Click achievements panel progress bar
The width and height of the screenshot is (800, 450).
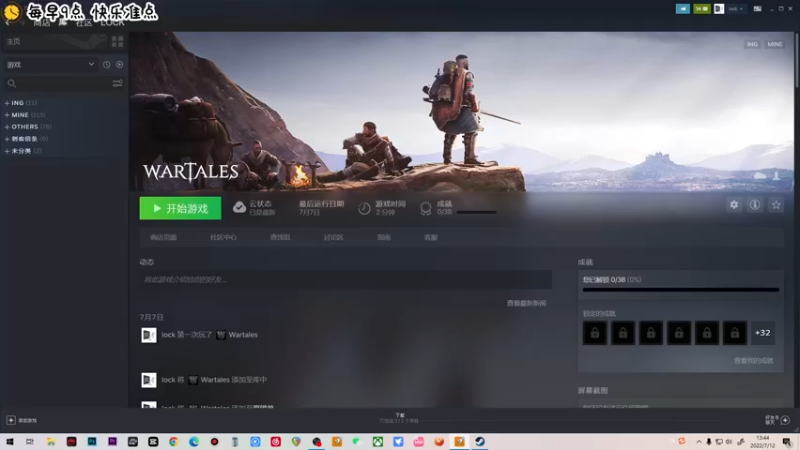point(681,290)
